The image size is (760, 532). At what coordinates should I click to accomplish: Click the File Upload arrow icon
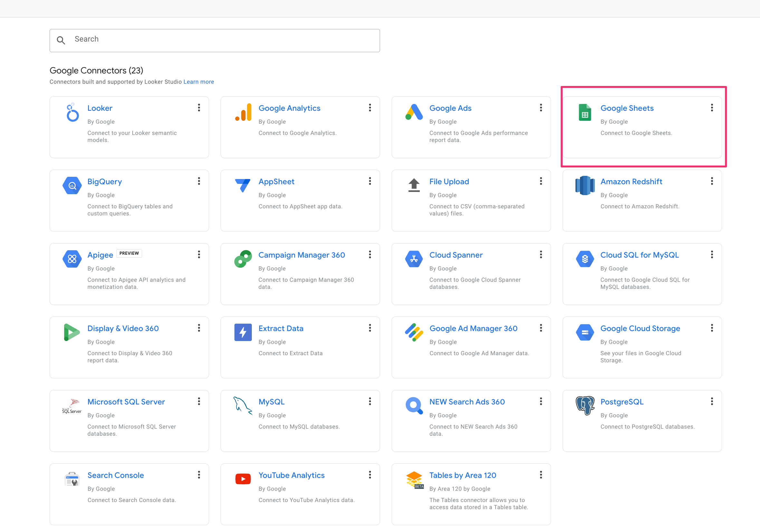(414, 186)
